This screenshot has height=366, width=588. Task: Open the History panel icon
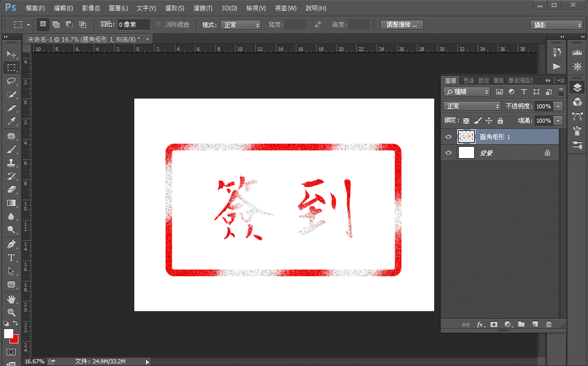[x=557, y=52]
